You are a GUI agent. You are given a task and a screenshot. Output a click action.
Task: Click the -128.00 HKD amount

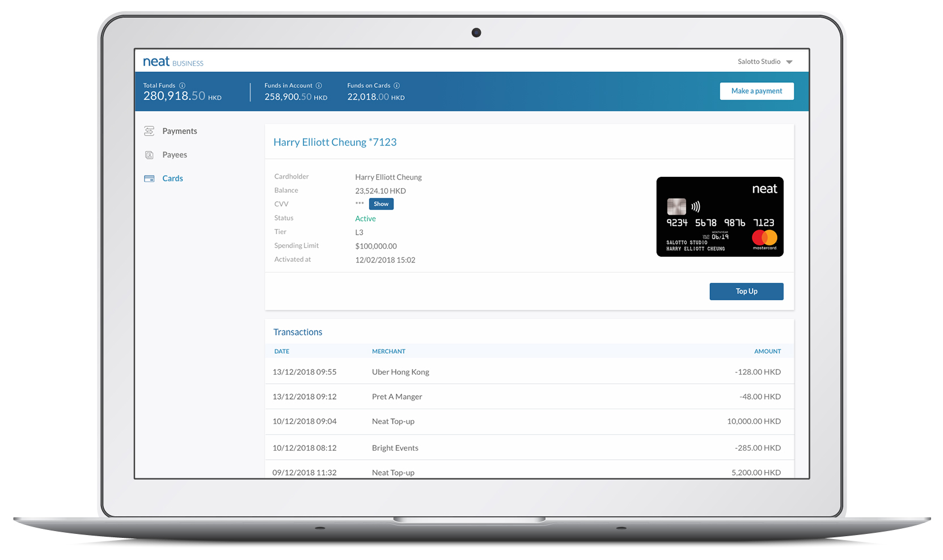tap(758, 372)
